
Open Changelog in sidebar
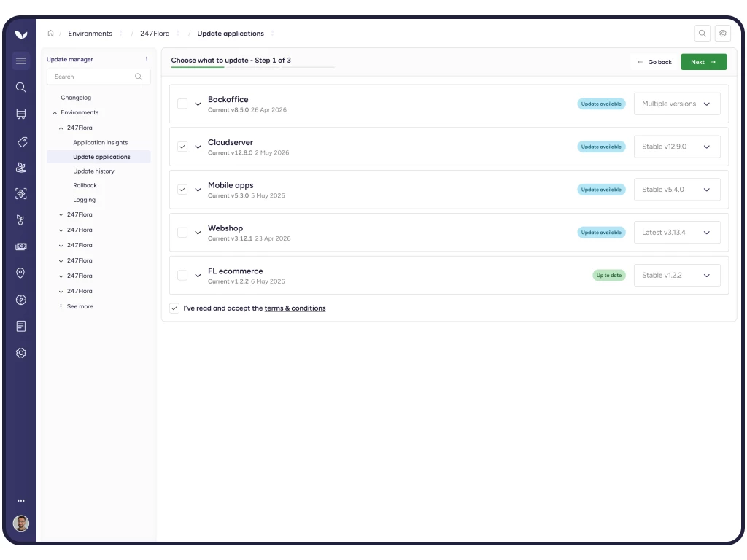(76, 98)
